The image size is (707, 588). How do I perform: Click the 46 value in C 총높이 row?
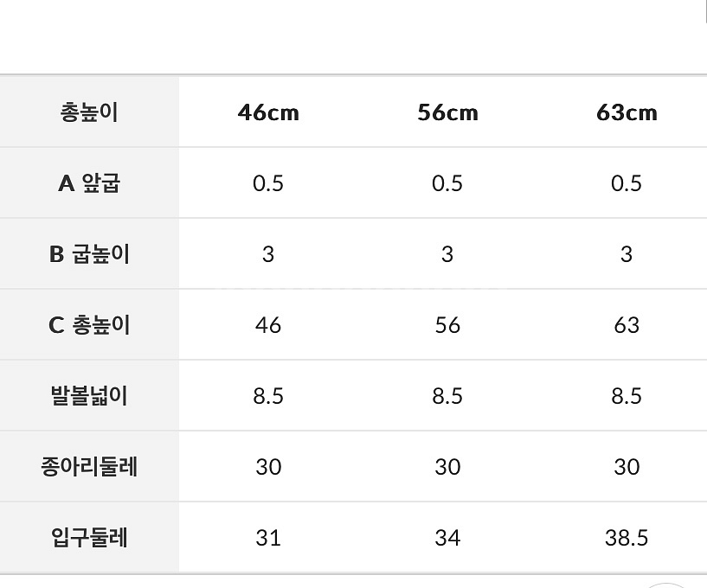coord(268,325)
